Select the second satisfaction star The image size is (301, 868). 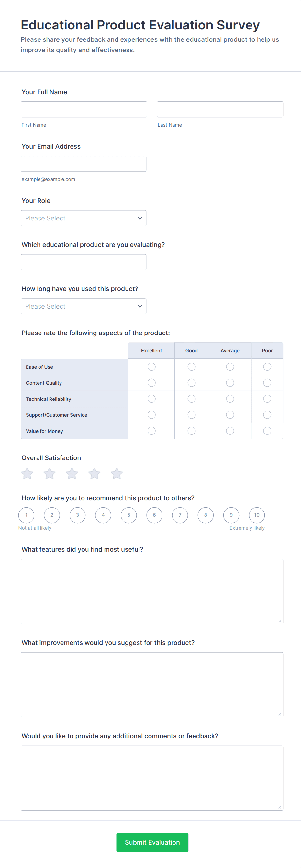[50, 473]
